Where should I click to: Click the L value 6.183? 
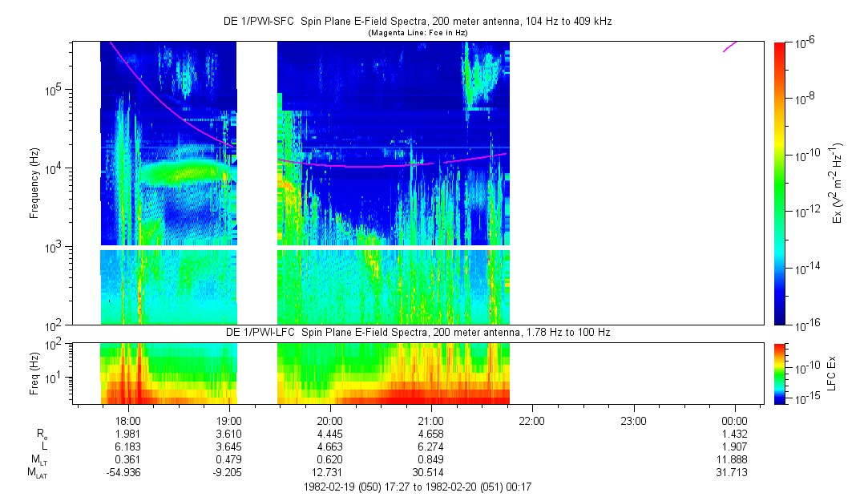[x=128, y=446]
